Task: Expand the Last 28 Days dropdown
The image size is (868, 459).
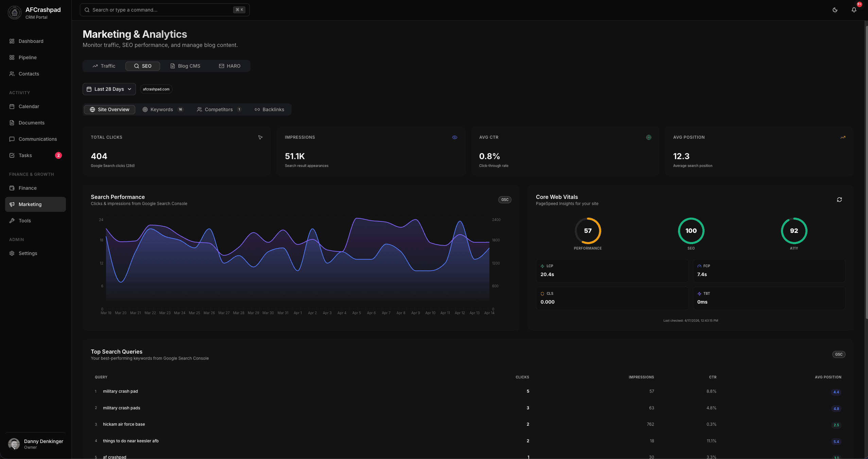Action: (109, 89)
